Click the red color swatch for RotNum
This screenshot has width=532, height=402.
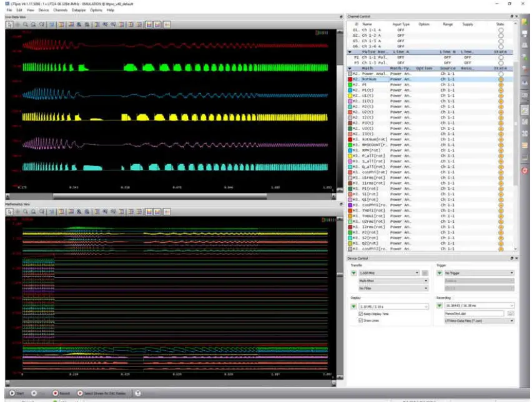pyautogui.click(x=351, y=79)
